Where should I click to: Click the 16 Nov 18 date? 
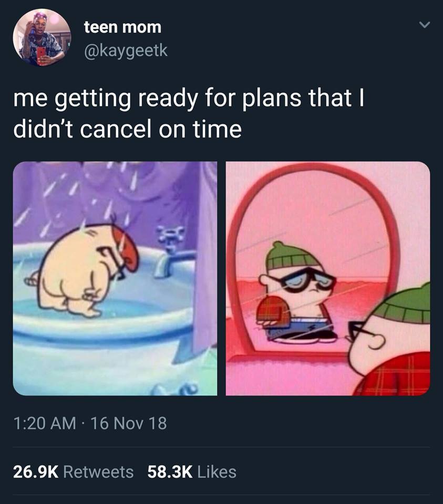[x=129, y=423]
